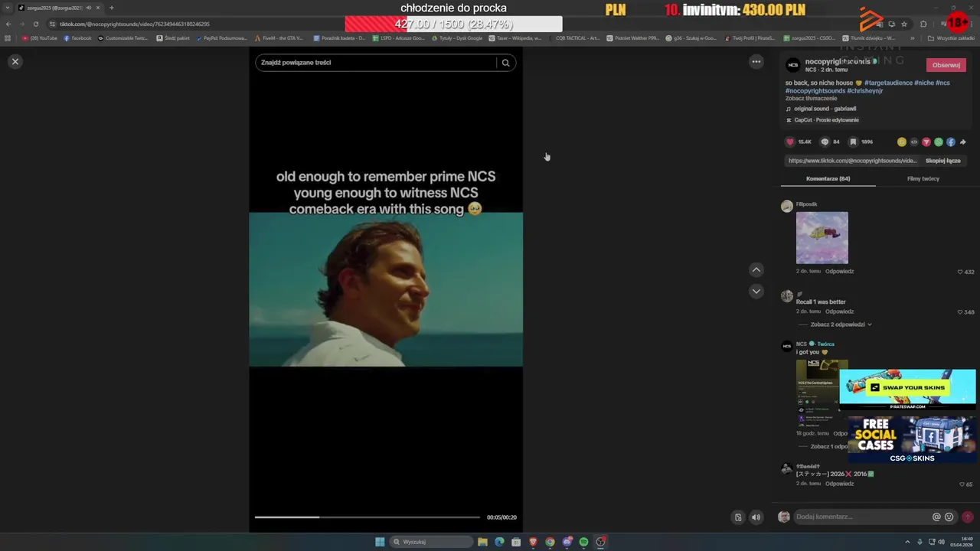Click the scroll mode icon beside the volume
The width and height of the screenshot is (980, 551).
click(x=738, y=517)
